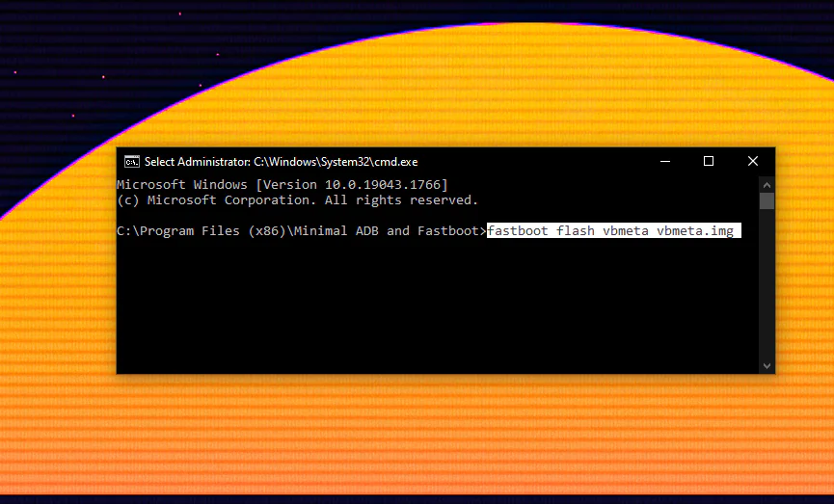Open the cmd.exe system menu icon
Screen dimensions: 834x504
coord(131,162)
